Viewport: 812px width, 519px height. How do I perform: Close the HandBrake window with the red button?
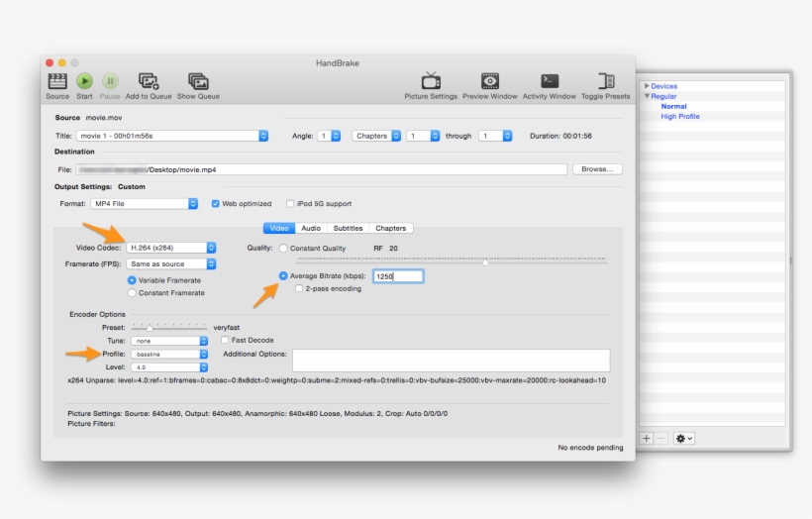point(50,62)
